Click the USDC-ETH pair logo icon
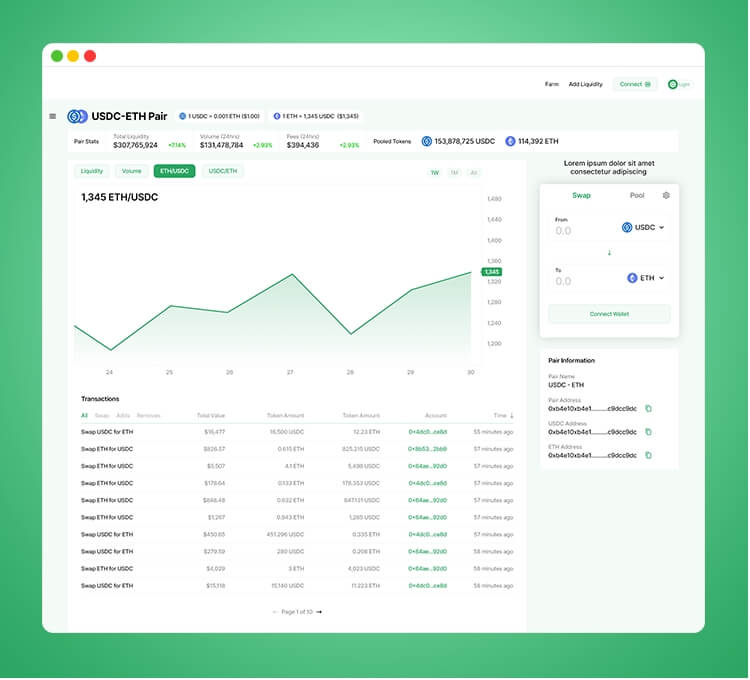Image resolution: width=750 pixels, height=680 pixels. (77, 116)
